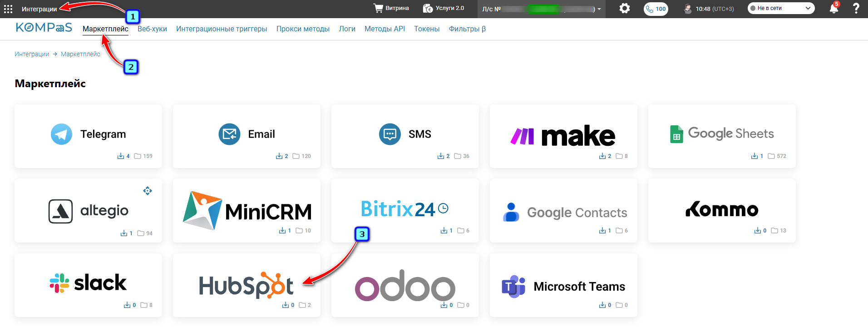
Task: Open the Google Sheets integration card
Action: coord(722,136)
